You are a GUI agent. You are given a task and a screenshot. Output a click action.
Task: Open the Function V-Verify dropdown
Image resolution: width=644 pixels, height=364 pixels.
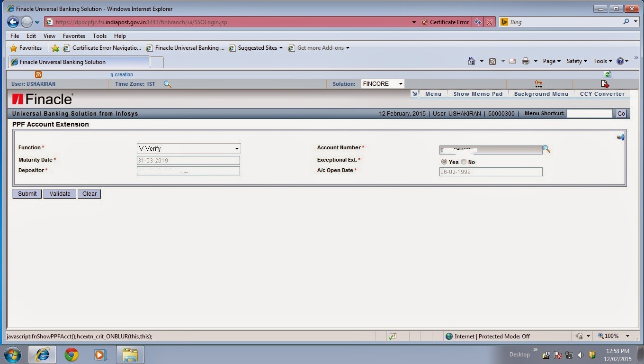[x=188, y=148]
